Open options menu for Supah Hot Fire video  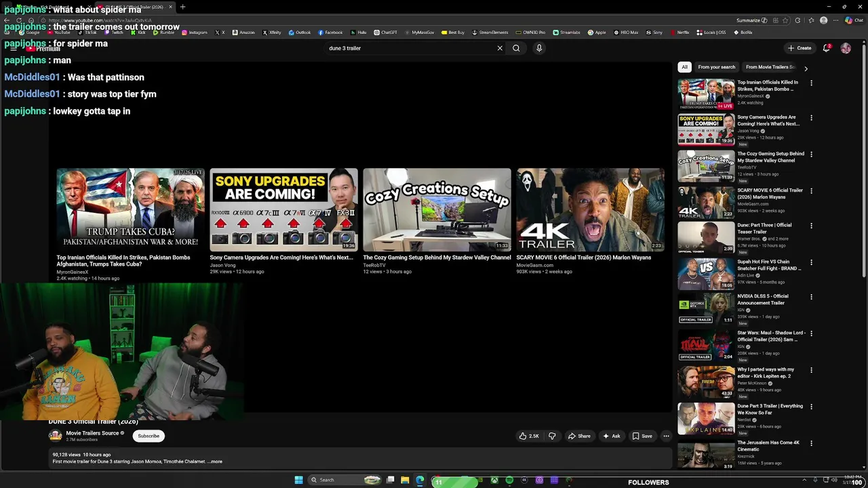pos(811,262)
